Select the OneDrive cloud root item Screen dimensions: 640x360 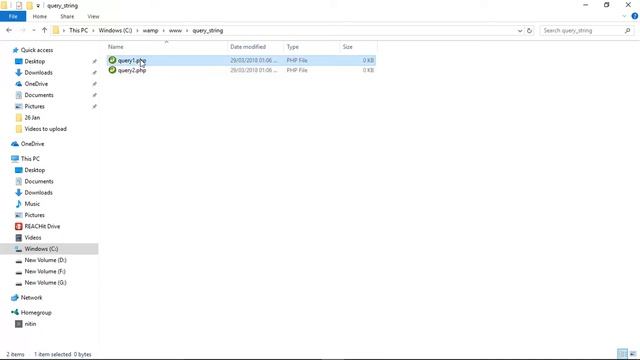pos(32,144)
